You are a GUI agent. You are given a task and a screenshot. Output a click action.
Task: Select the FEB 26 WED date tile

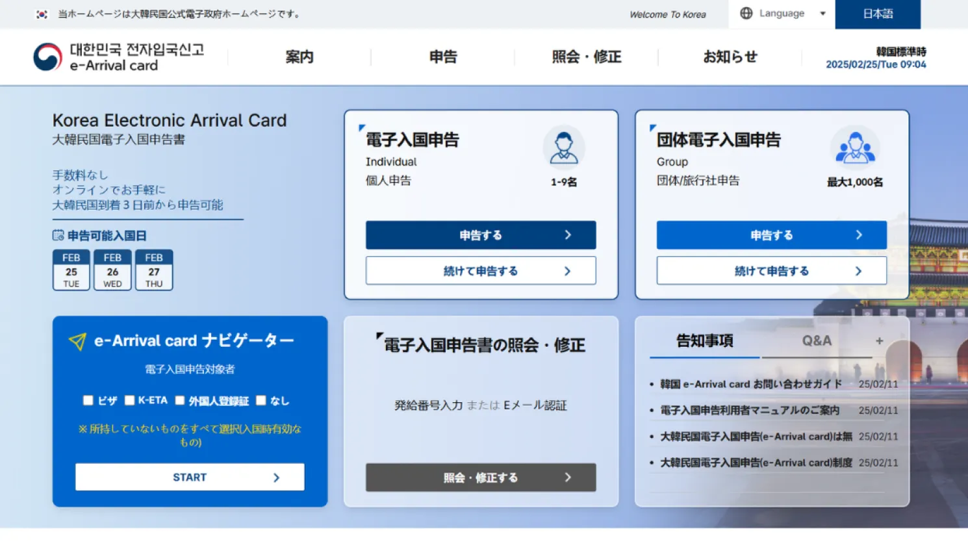coord(112,270)
